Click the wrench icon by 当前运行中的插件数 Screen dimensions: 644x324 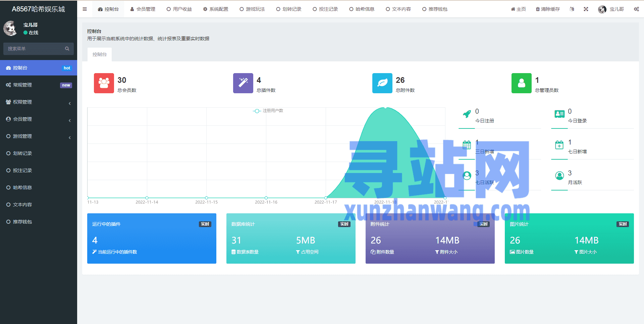pos(94,252)
